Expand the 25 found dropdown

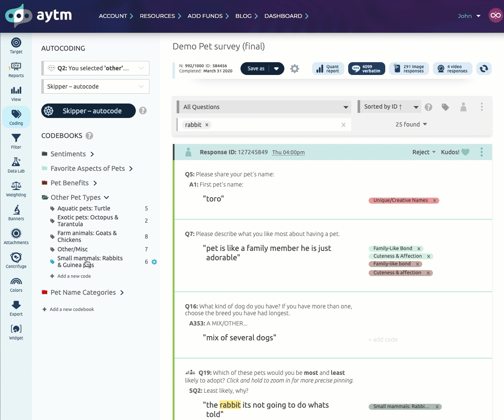click(x=411, y=124)
